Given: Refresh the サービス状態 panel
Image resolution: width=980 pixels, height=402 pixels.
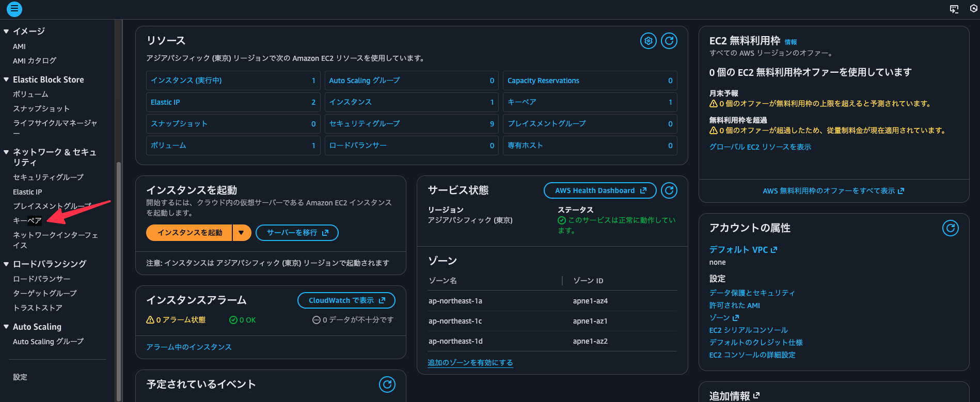Looking at the screenshot, I should click(669, 190).
